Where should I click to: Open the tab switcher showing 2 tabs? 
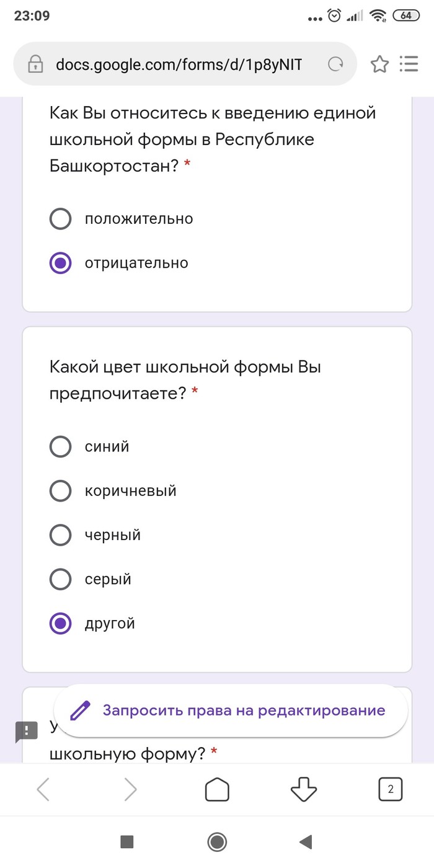390,789
